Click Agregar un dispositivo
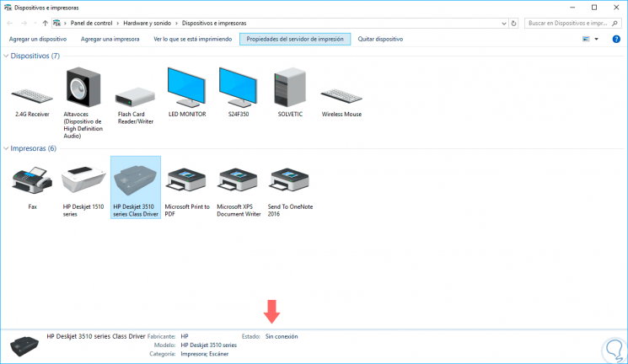The image size is (628, 364). tap(38, 39)
